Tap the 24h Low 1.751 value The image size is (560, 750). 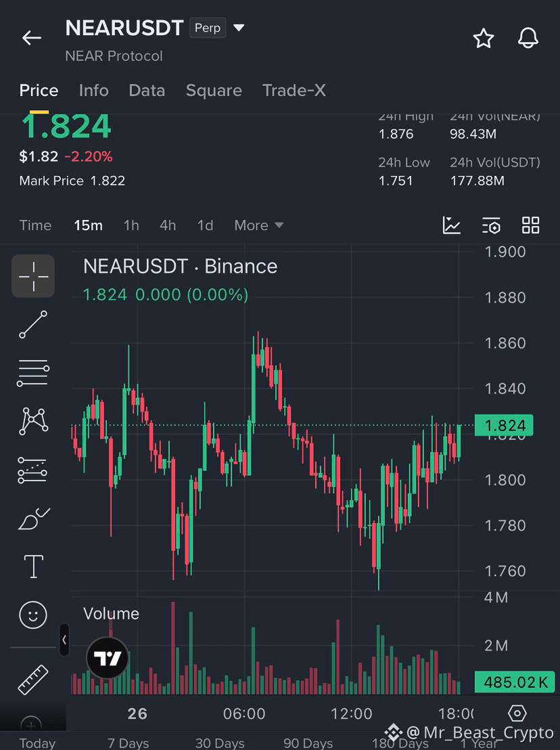pyautogui.click(x=396, y=181)
